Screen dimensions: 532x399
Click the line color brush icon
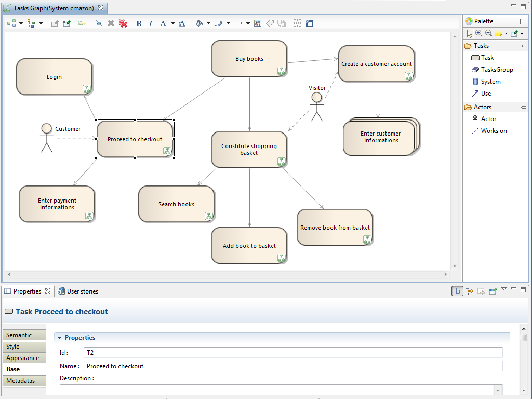click(x=219, y=23)
